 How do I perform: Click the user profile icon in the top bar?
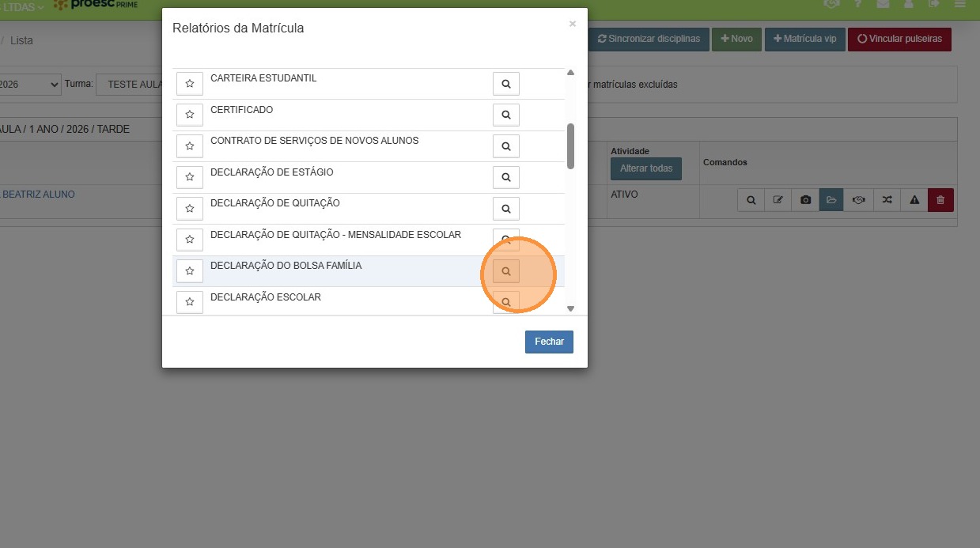click(908, 3)
